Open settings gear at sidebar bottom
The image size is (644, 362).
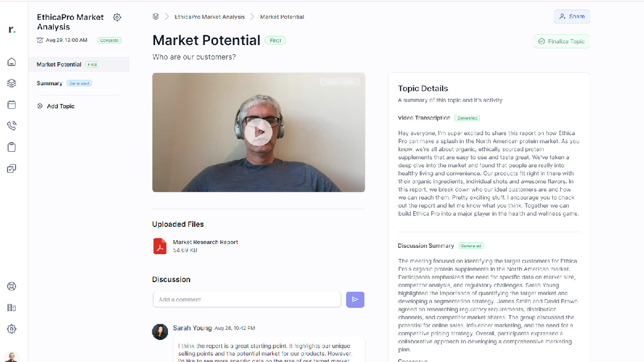click(11, 329)
